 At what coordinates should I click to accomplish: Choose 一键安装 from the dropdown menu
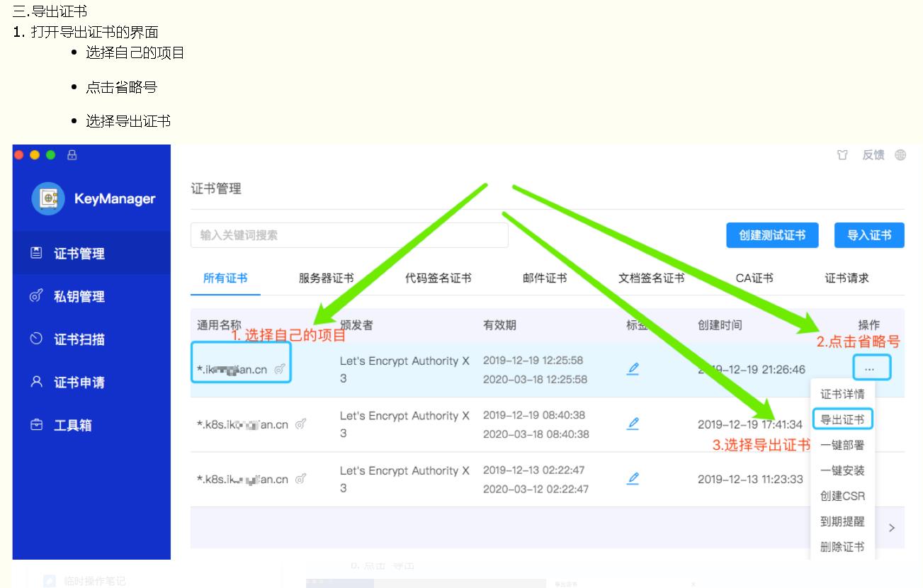pyautogui.click(x=842, y=470)
